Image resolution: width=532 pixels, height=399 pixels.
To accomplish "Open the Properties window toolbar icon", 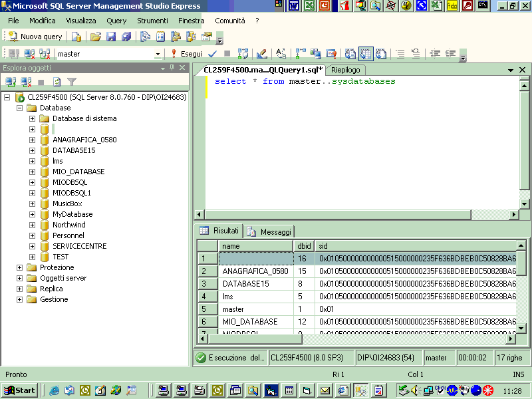I will coord(207,37).
